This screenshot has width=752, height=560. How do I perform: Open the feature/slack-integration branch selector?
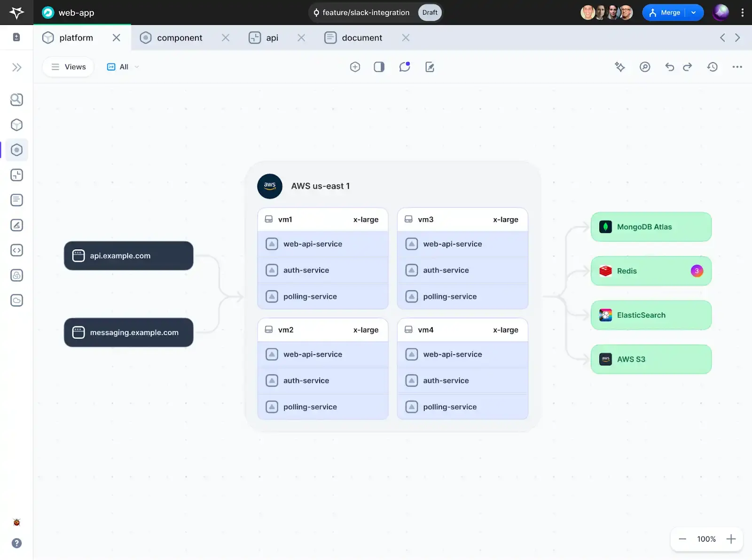[361, 13]
